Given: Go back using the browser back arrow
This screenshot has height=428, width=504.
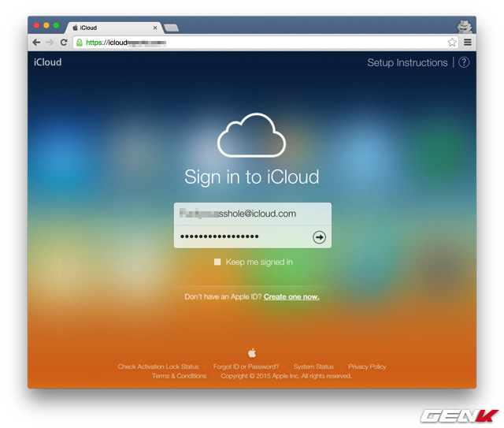Looking at the screenshot, I should (36, 43).
